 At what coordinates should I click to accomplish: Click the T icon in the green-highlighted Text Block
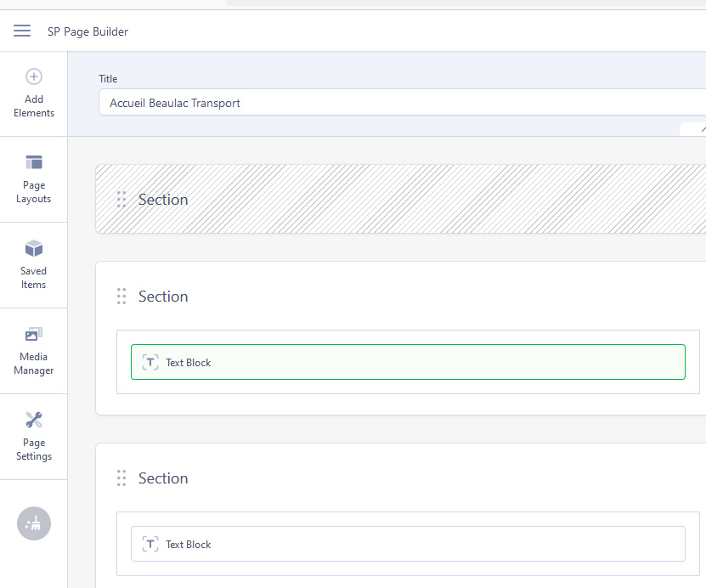150,363
